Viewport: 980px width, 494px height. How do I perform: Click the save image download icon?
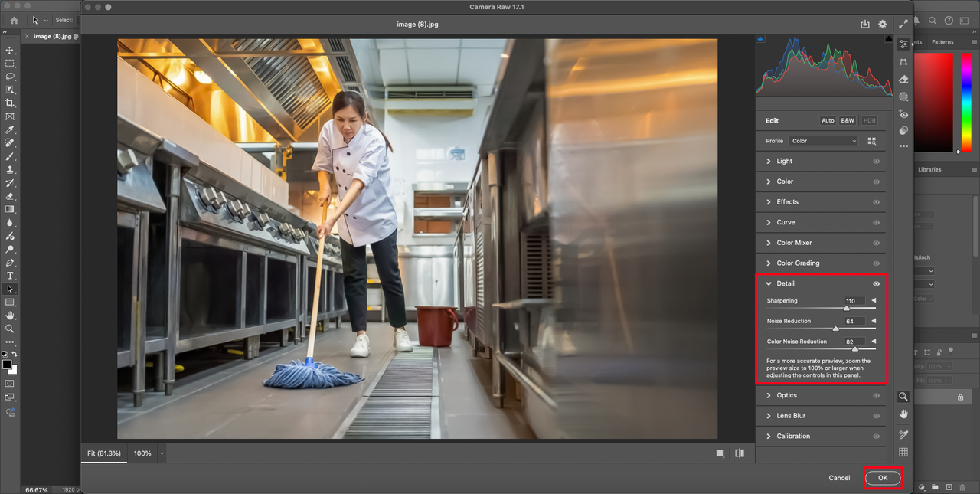coord(865,25)
